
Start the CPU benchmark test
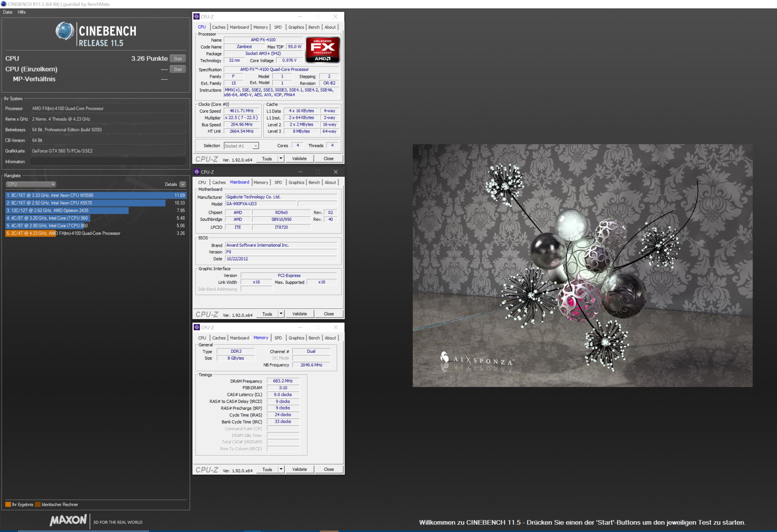(x=178, y=59)
